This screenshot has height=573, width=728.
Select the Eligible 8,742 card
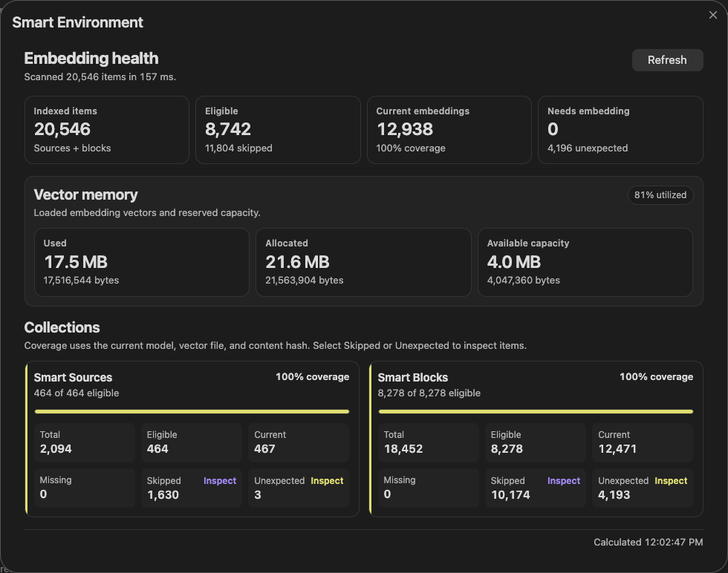pos(278,130)
